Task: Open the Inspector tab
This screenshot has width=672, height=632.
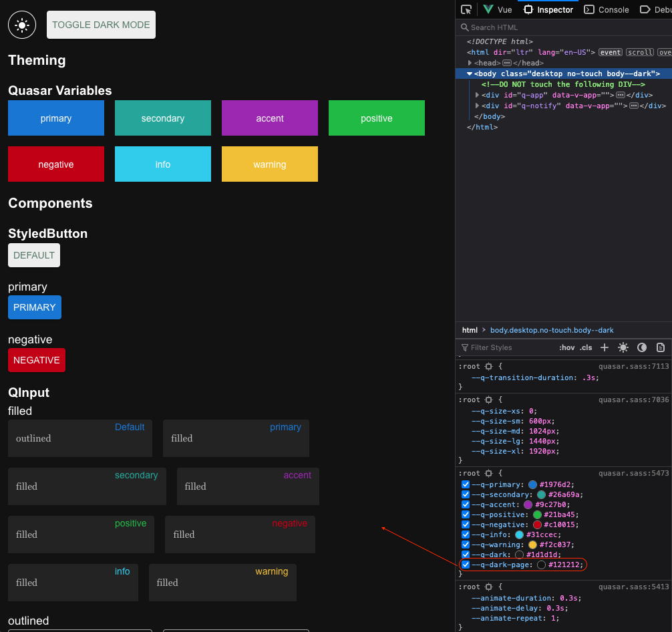Action: tap(548, 9)
